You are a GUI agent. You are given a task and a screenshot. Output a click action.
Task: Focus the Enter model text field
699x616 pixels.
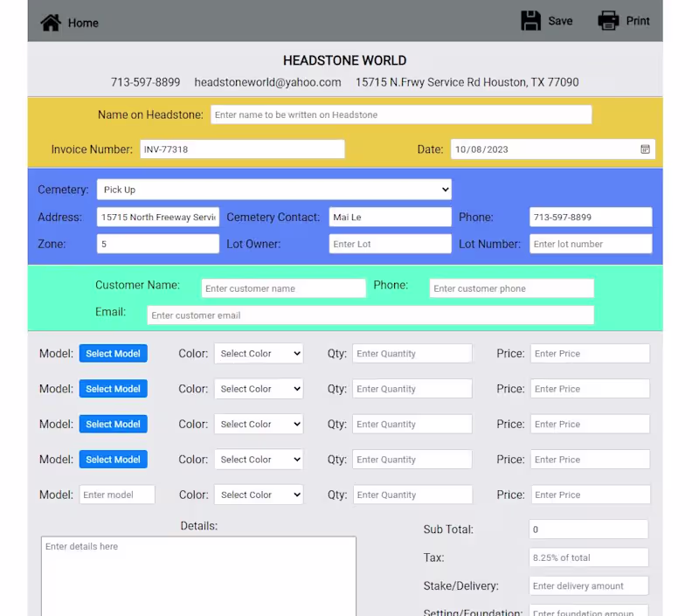tap(117, 495)
